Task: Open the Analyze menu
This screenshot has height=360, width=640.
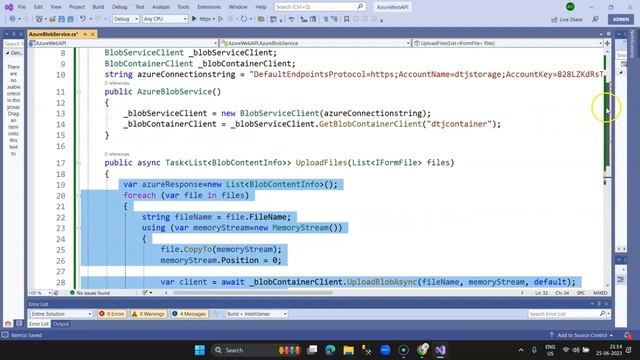Action: coord(161,7)
